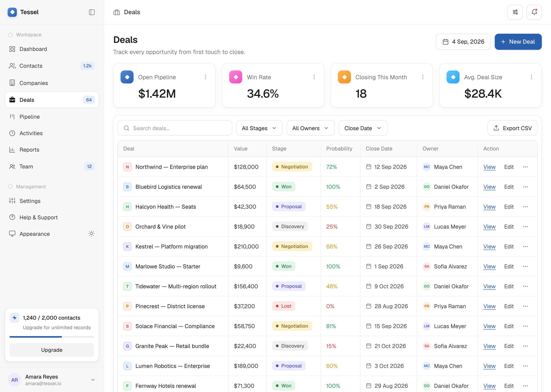Open more actions for Pinecrest deal
551x392 pixels.
coord(525,306)
